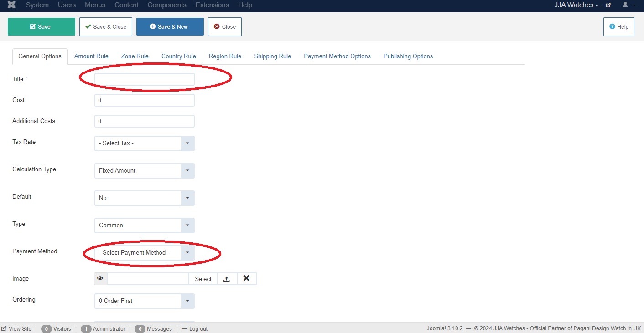Expand the Payment Method dropdown
644x333 pixels.
pos(144,253)
